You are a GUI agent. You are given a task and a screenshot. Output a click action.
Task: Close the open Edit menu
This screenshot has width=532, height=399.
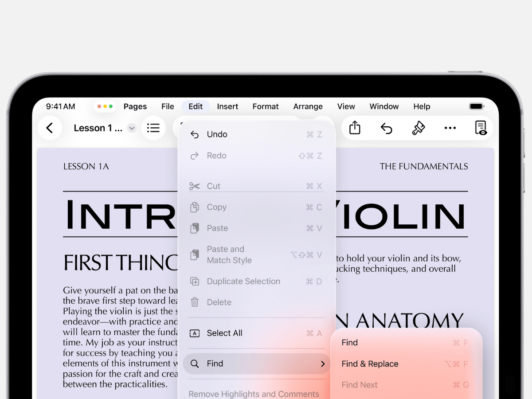point(196,106)
